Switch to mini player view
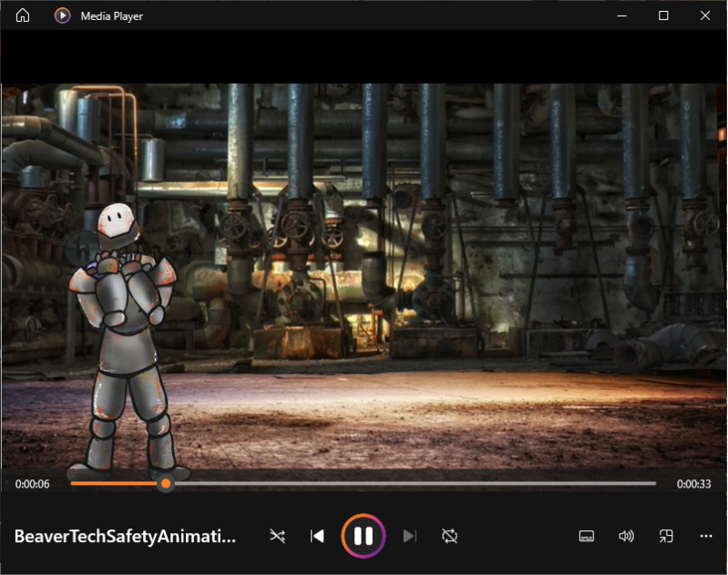 click(666, 536)
